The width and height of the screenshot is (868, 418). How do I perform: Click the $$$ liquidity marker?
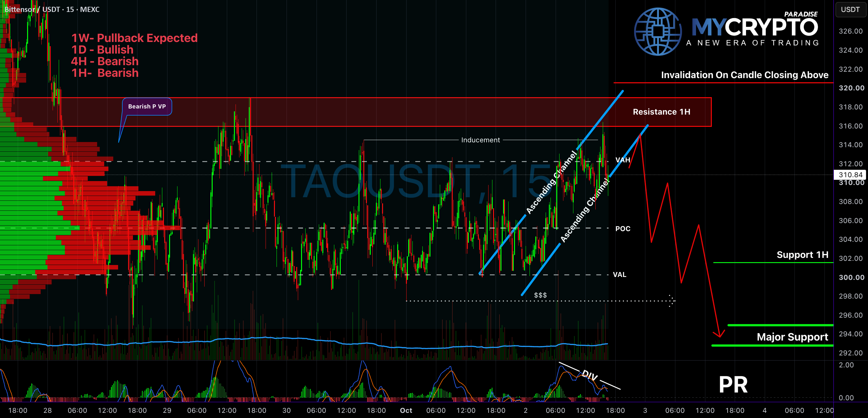tap(540, 295)
